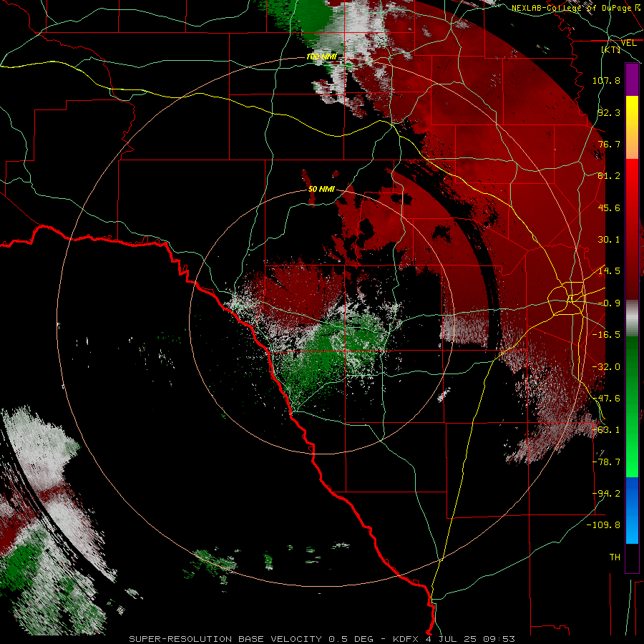Click the purple segment of the color bar
This screenshot has width=644, height=644.
coord(632,79)
